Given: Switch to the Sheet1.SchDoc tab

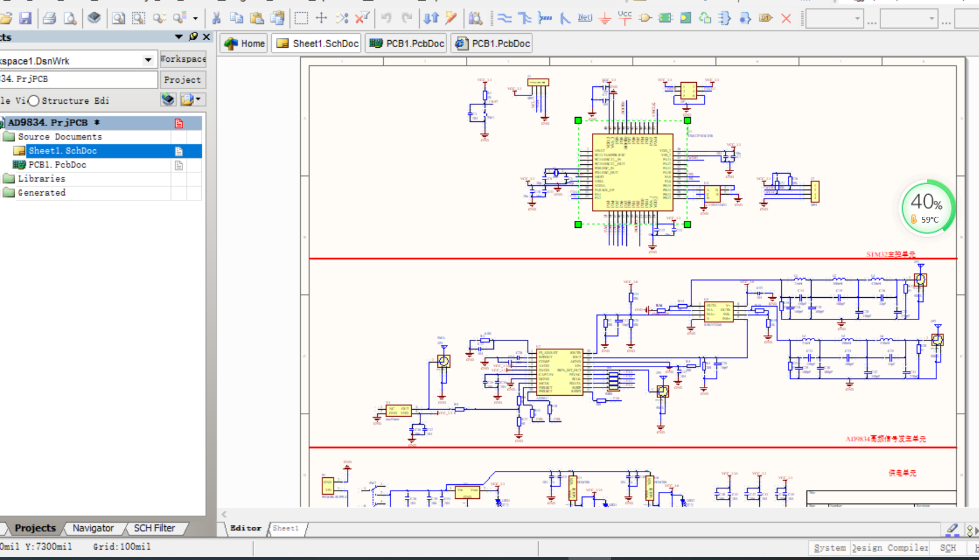Looking at the screenshot, I should click(317, 43).
